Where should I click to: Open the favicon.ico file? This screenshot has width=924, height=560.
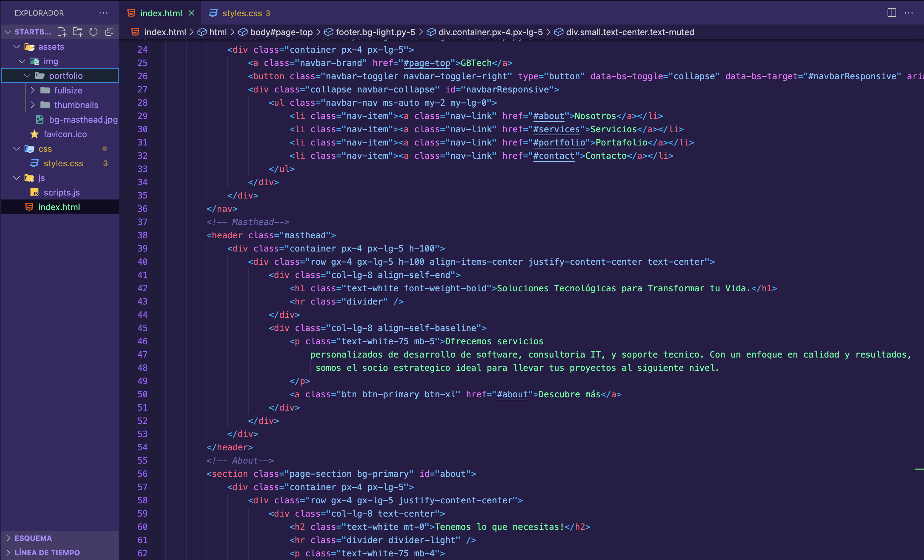[65, 134]
